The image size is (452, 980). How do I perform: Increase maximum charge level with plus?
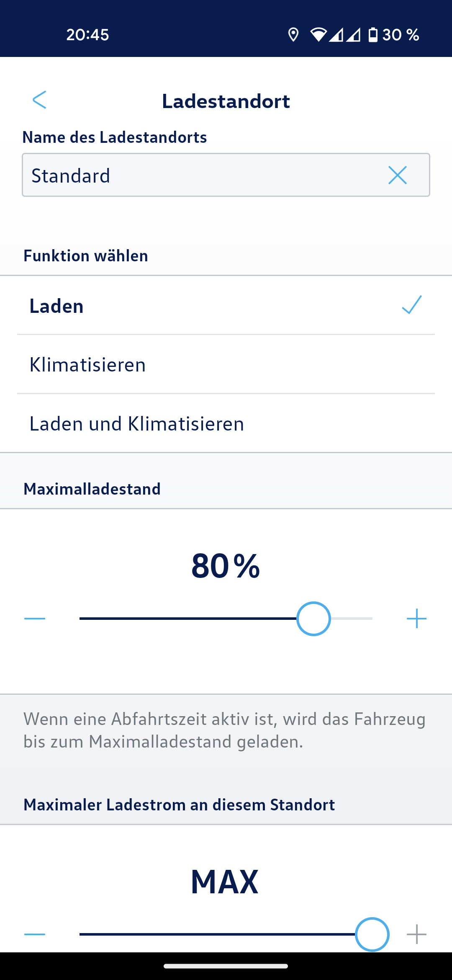coord(416,619)
